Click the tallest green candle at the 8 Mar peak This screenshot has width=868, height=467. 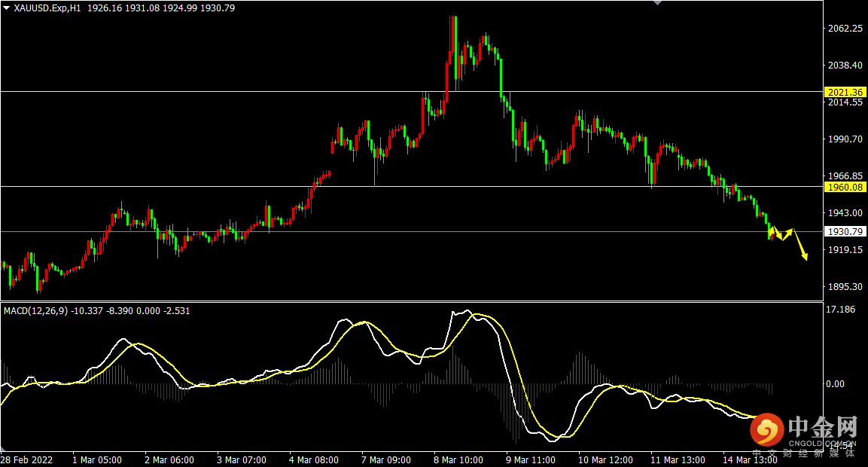(x=455, y=53)
